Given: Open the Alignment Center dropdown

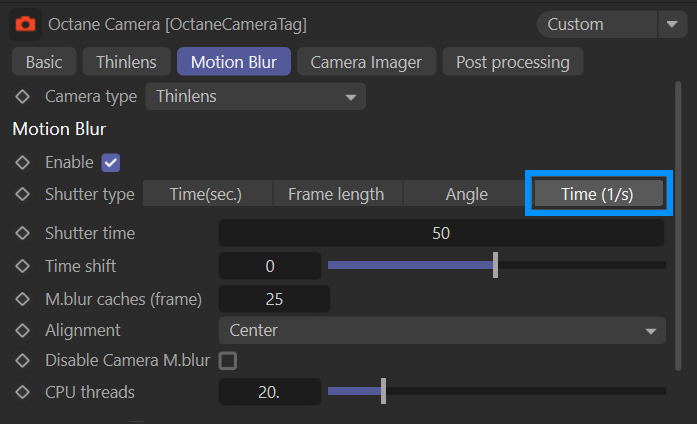Looking at the screenshot, I should tap(441, 330).
